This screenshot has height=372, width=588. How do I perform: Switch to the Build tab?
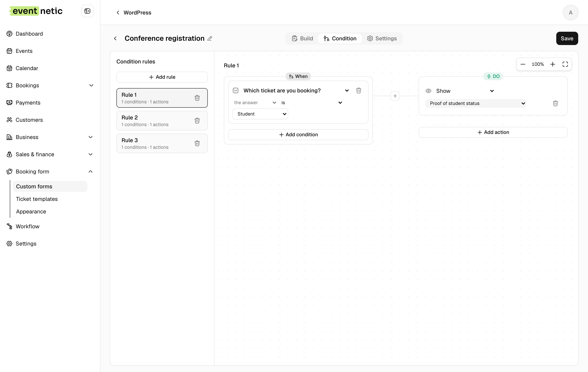302,39
